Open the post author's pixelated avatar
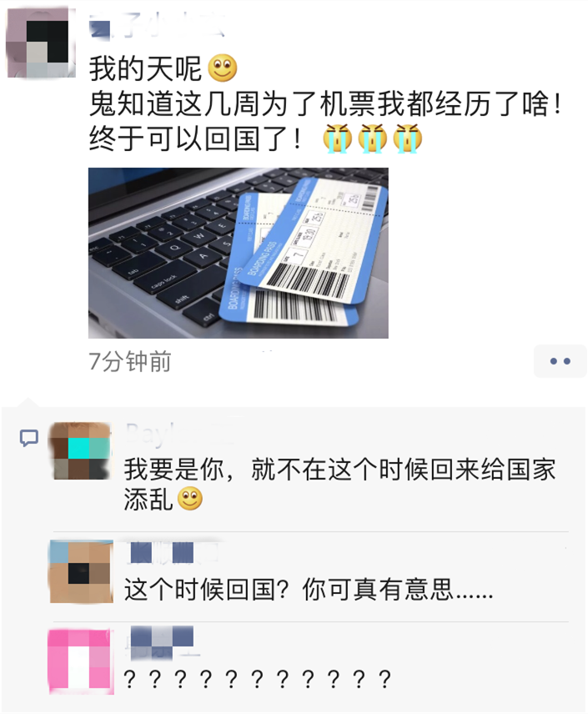 coord(41,42)
